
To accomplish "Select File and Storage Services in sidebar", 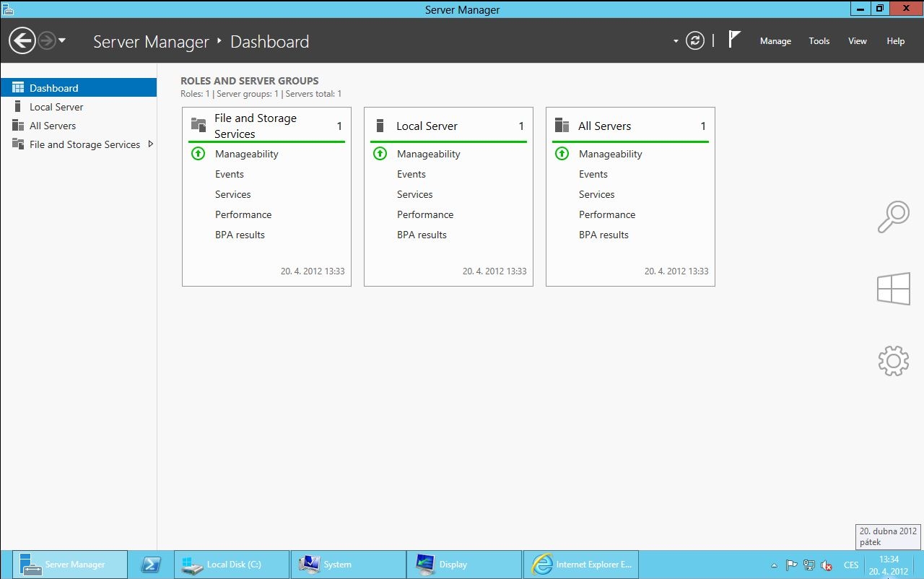I will click(x=79, y=144).
